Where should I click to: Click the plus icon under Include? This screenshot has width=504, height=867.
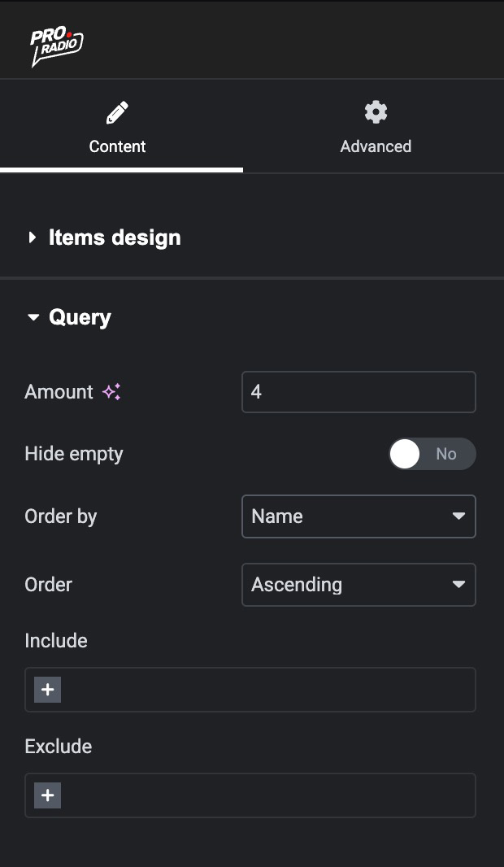coord(48,690)
